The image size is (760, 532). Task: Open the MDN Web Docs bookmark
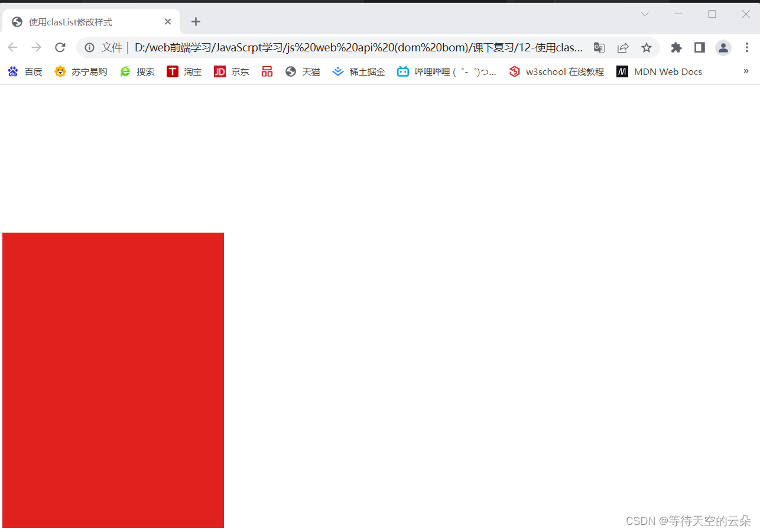point(660,71)
